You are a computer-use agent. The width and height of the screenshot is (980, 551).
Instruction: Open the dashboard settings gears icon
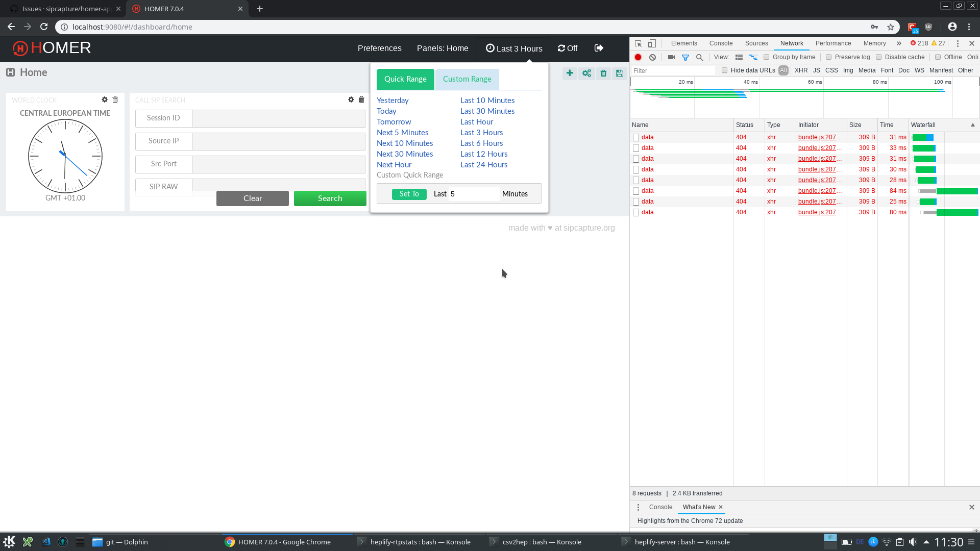586,73
